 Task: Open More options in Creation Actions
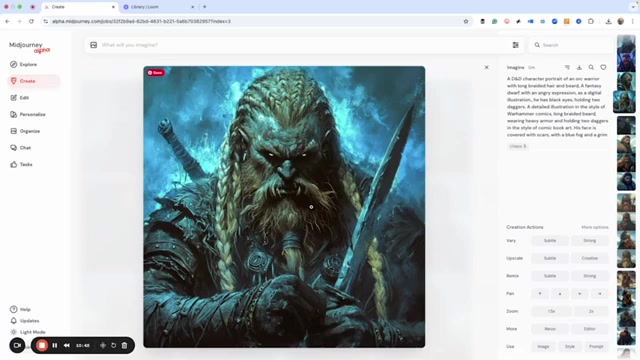coord(595,227)
